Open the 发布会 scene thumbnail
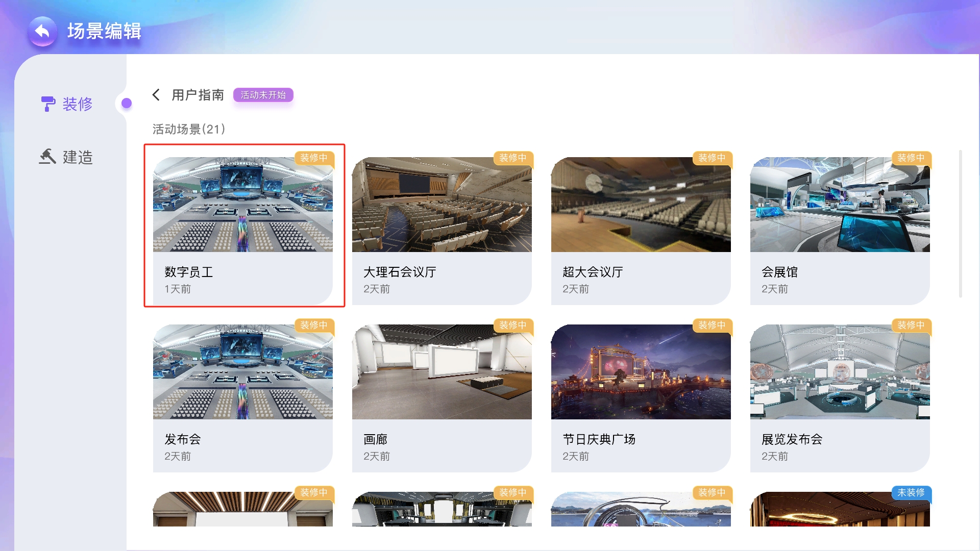This screenshot has height=551, width=980. 243,372
